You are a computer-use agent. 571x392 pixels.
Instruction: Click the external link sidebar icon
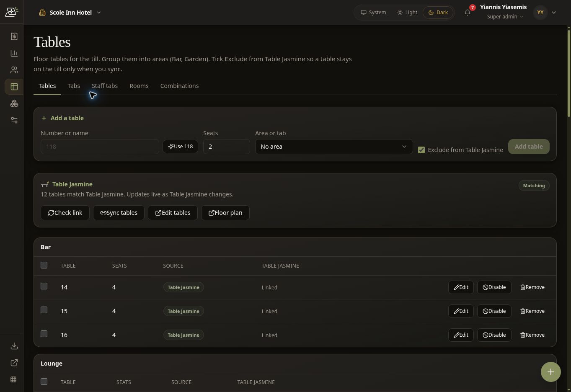click(14, 363)
